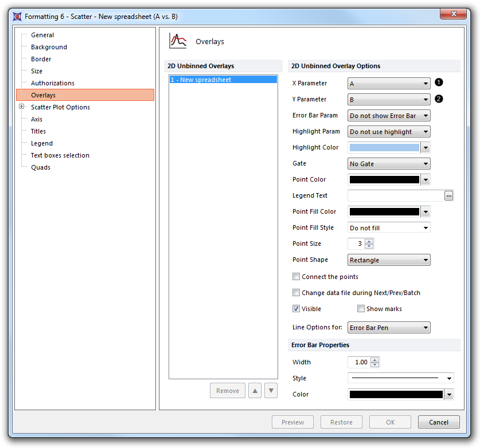Click the Legend Text ellipsis button

tap(448, 196)
